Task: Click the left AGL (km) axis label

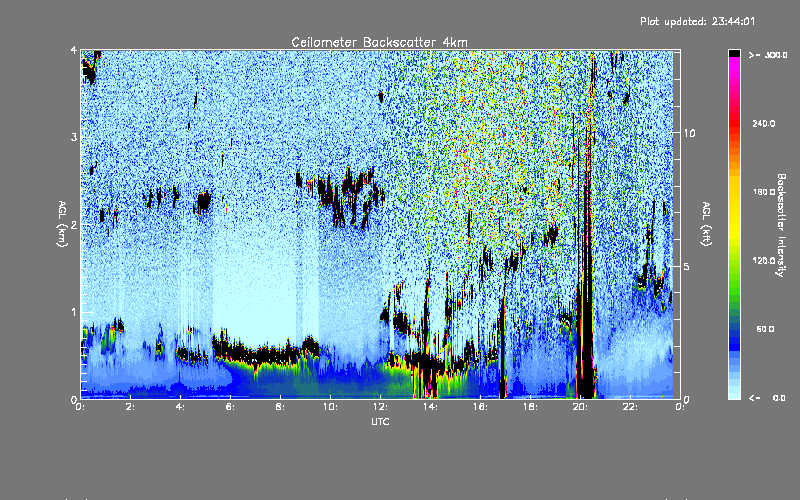Action: [x=62, y=224]
